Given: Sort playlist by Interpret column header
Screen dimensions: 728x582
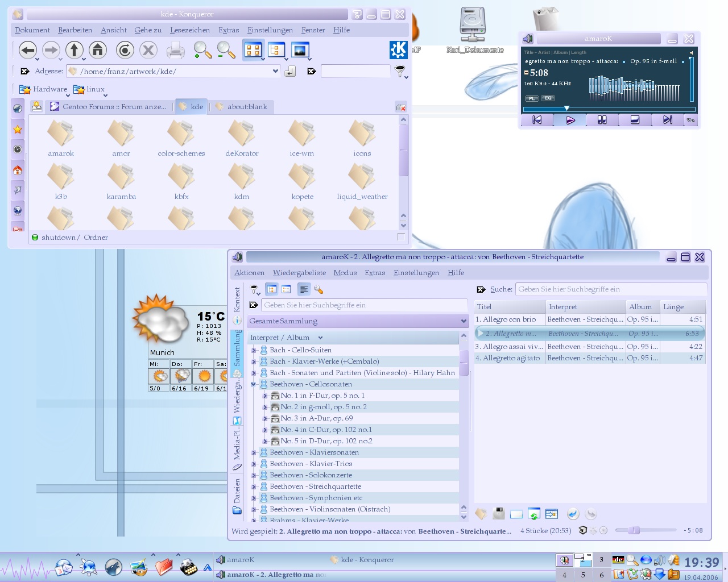Looking at the screenshot, I should pos(586,307).
